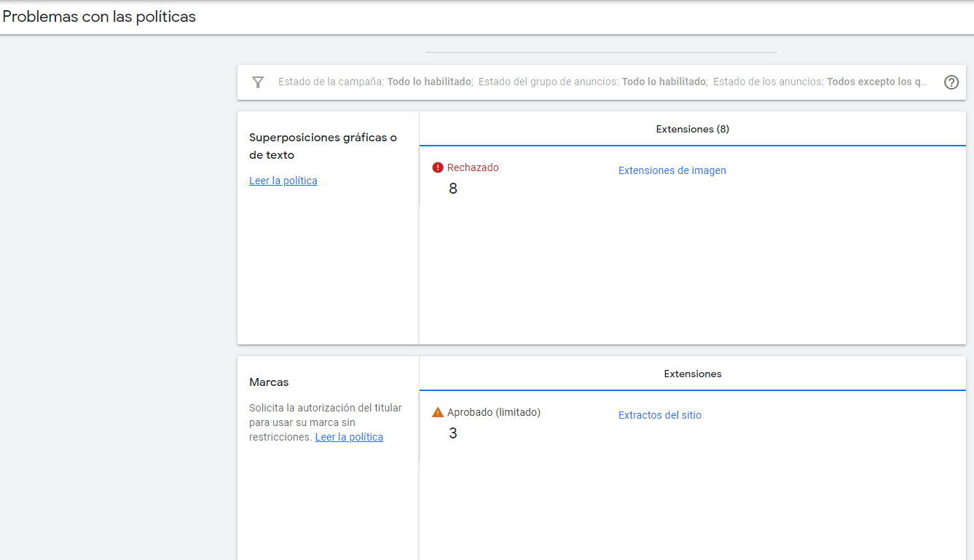
Task: Click the orange warning triangle icon
Action: point(438,412)
